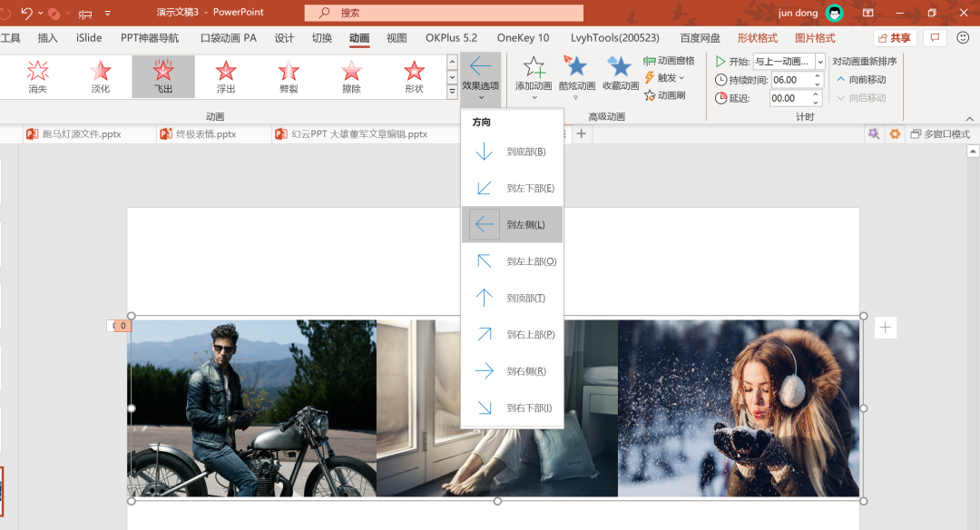Toggle 多窗口模式 multi-window mode
The height and width of the screenshot is (530, 980).
pos(940,133)
